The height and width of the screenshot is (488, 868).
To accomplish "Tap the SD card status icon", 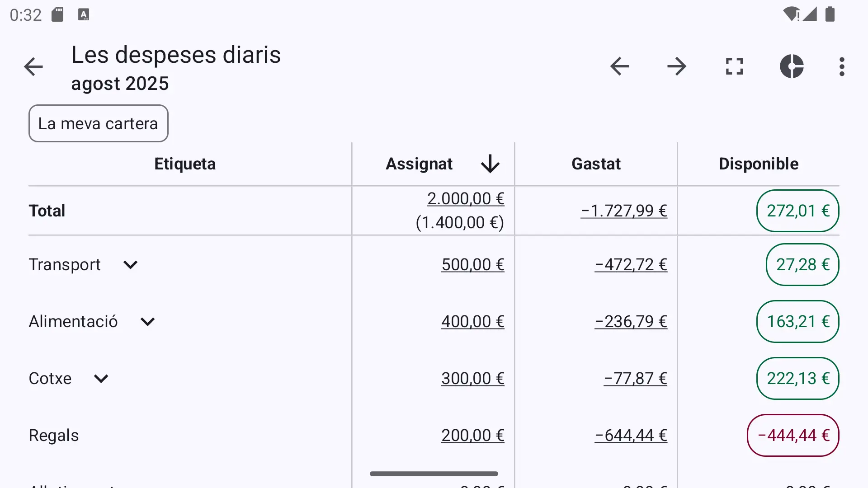I will pyautogui.click(x=57, y=14).
